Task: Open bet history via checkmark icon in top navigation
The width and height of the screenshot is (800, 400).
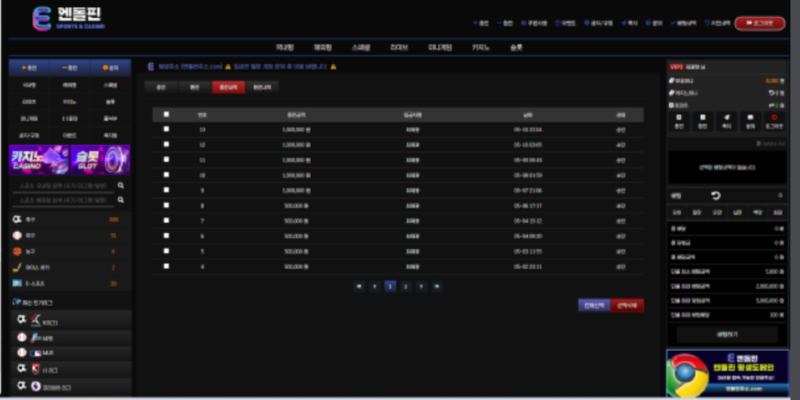Action: pos(684,23)
